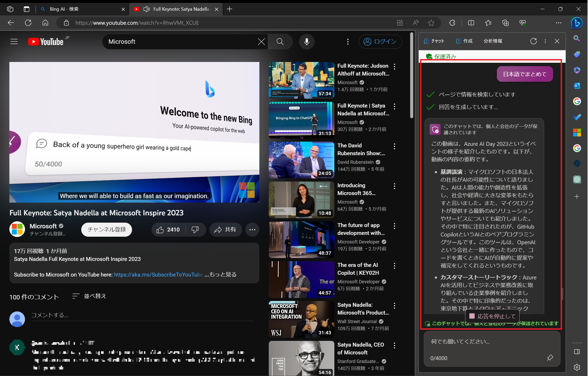Dislike the Satya Nadella keynote video
Image resolution: width=588 pixels, height=376 pixels.
tap(195, 230)
